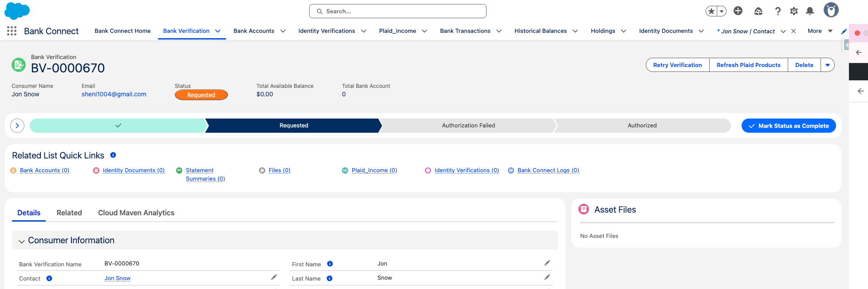Open the Trailhead guidance icon
Image resolution: width=868 pixels, height=289 pixels.
click(758, 11)
